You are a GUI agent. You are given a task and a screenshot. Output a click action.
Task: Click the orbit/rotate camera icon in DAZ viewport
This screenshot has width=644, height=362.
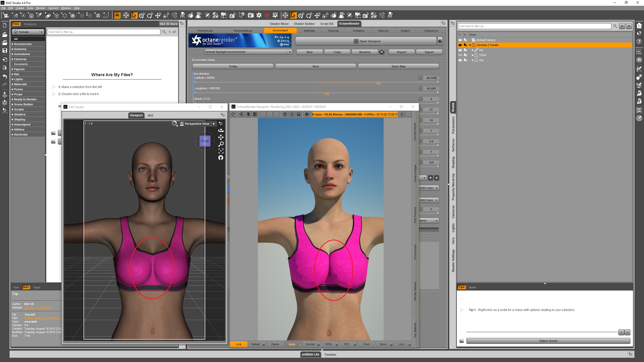221,130
